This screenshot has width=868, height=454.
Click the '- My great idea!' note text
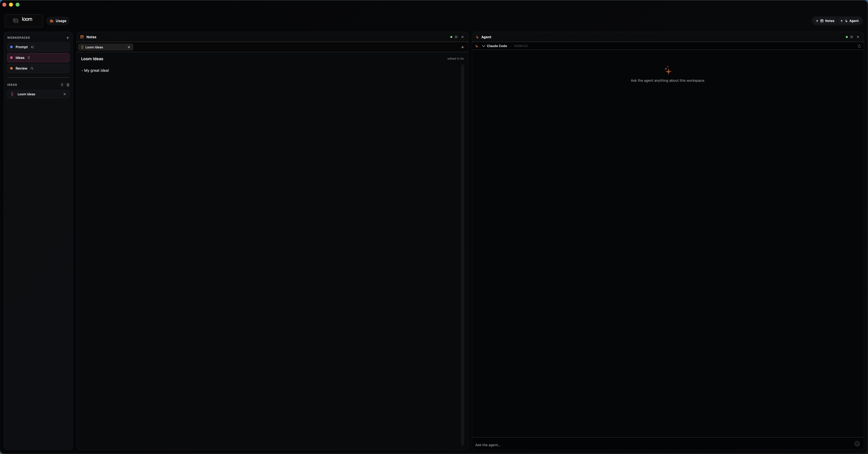[95, 70]
